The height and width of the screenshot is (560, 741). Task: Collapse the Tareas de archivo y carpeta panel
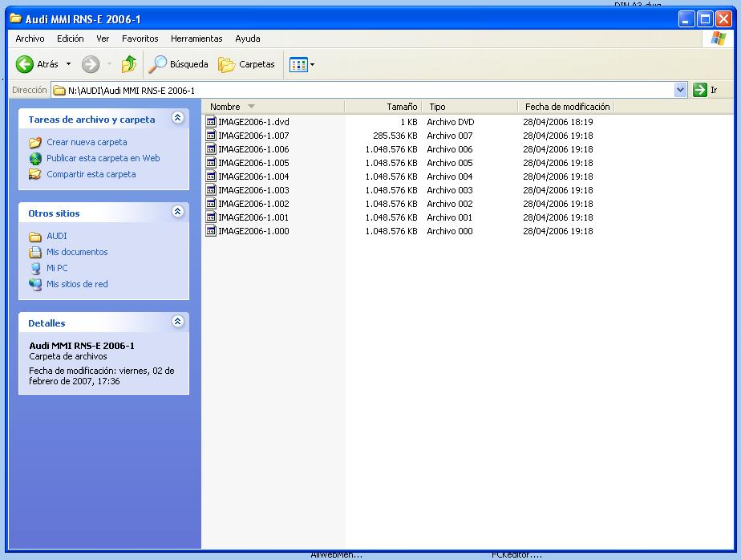coord(178,118)
